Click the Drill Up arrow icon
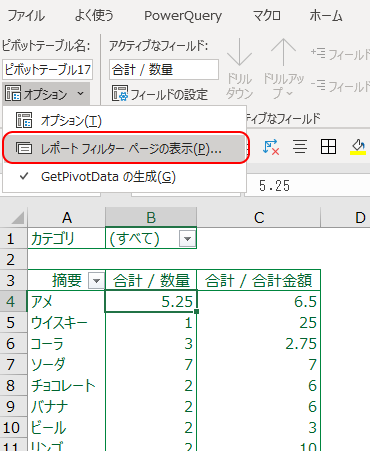The height and width of the screenshot is (451, 370). click(x=283, y=52)
